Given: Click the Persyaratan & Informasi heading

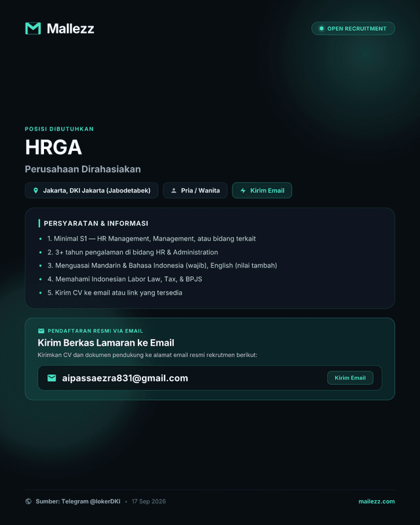Looking at the screenshot, I should [x=96, y=223].
